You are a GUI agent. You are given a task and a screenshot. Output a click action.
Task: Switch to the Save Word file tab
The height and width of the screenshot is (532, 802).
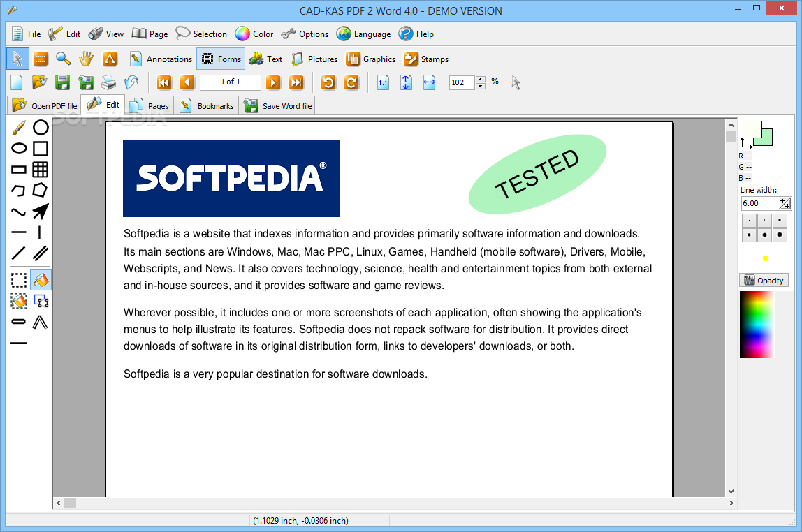278,105
